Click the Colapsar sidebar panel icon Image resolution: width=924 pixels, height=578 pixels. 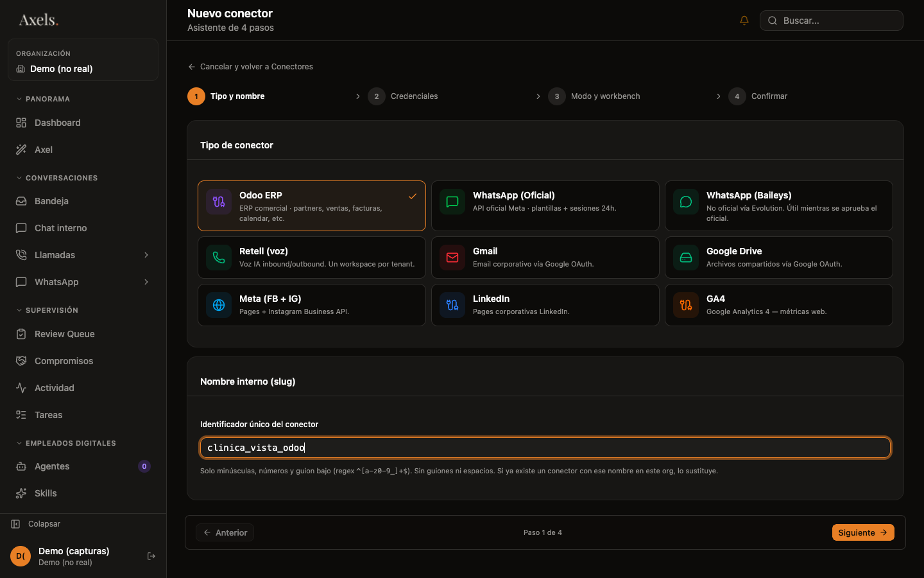(15, 524)
